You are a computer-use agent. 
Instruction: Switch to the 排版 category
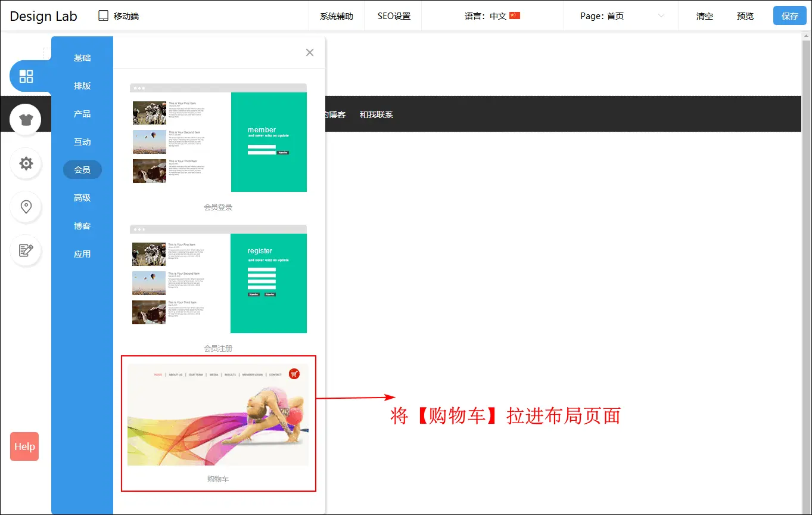click(82, 86)
